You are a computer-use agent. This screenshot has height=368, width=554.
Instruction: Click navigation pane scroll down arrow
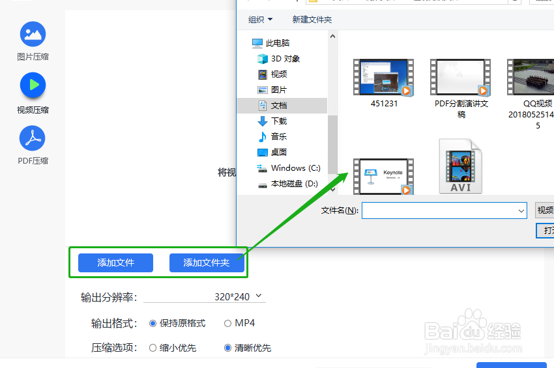332,190
